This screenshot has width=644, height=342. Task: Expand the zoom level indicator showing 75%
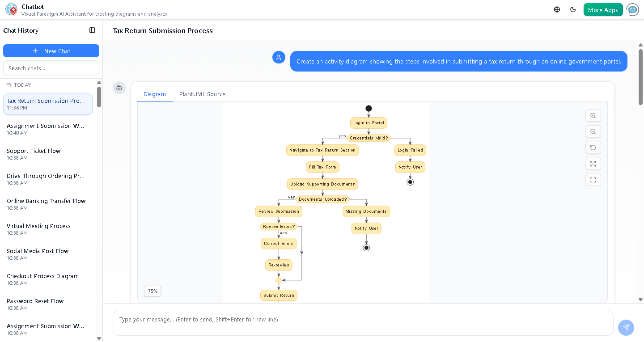[152, 291]
